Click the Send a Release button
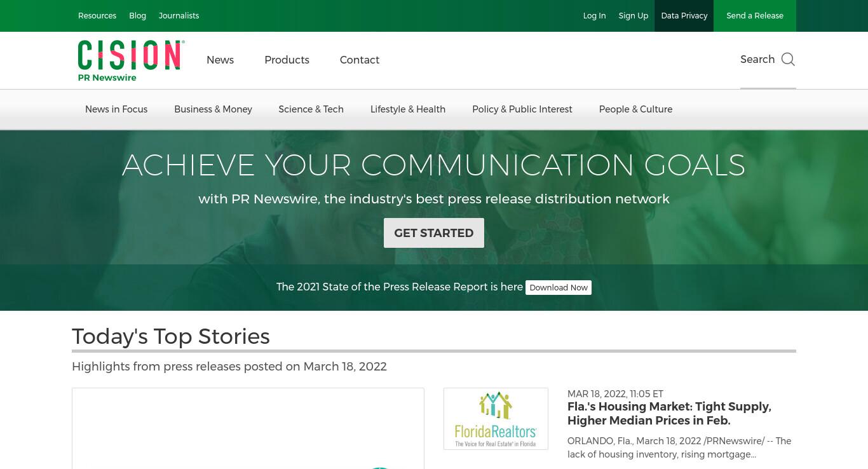The width and height of the screenshot is (868, 469). pyautogui.click(x=755, y=16)
